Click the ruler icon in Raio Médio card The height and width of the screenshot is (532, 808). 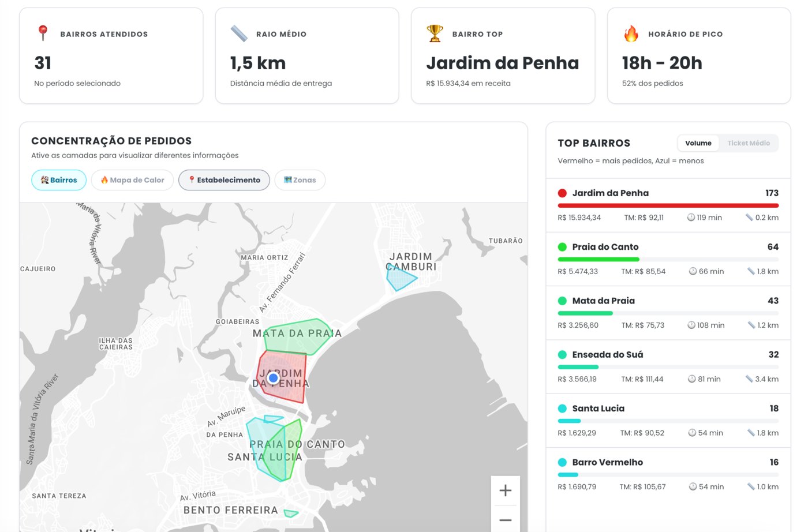pyautogui.click(x=239, y=33)
